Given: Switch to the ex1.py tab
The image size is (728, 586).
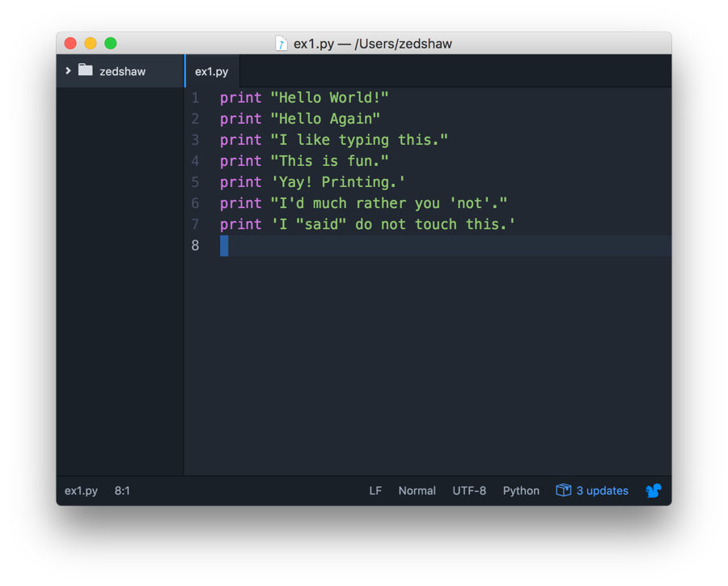Looking at the screenshot, I should point(211,70).
